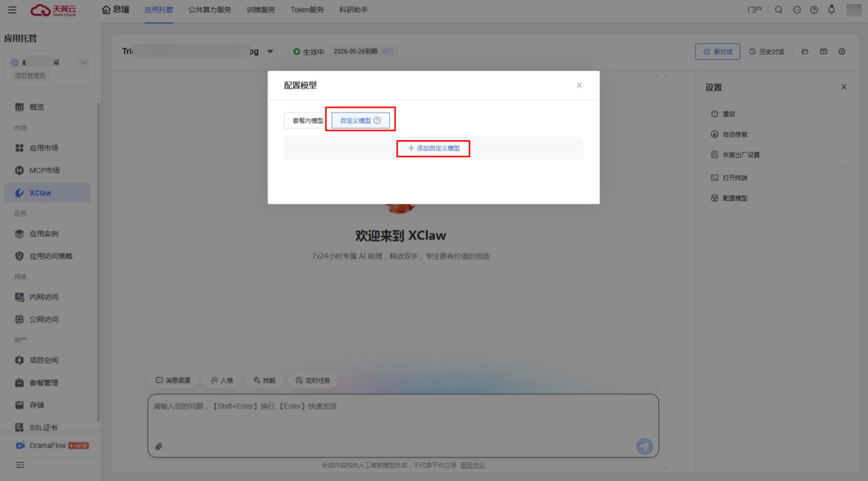Open the user avatar menu
The height and width of the screenshot is (481, 868).
pyautogui.click(x=853, y=10)
